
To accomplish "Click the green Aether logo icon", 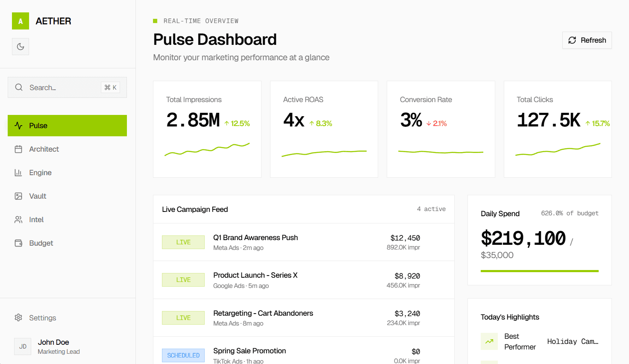I will [x=21, y=21].
